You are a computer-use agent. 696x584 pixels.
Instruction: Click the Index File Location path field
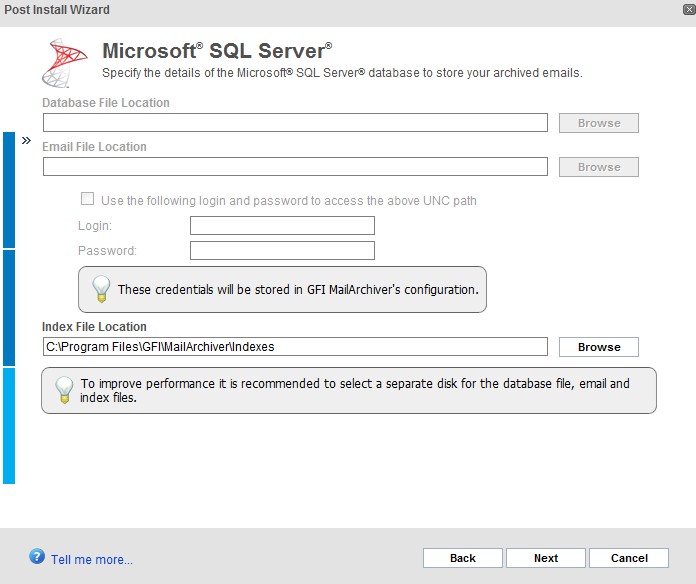(295, 347)
